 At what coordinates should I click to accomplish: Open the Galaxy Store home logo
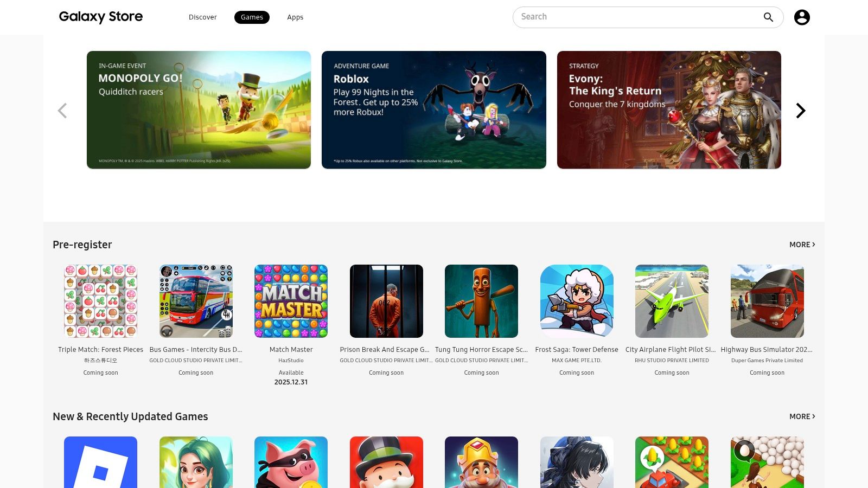point(101,17)
